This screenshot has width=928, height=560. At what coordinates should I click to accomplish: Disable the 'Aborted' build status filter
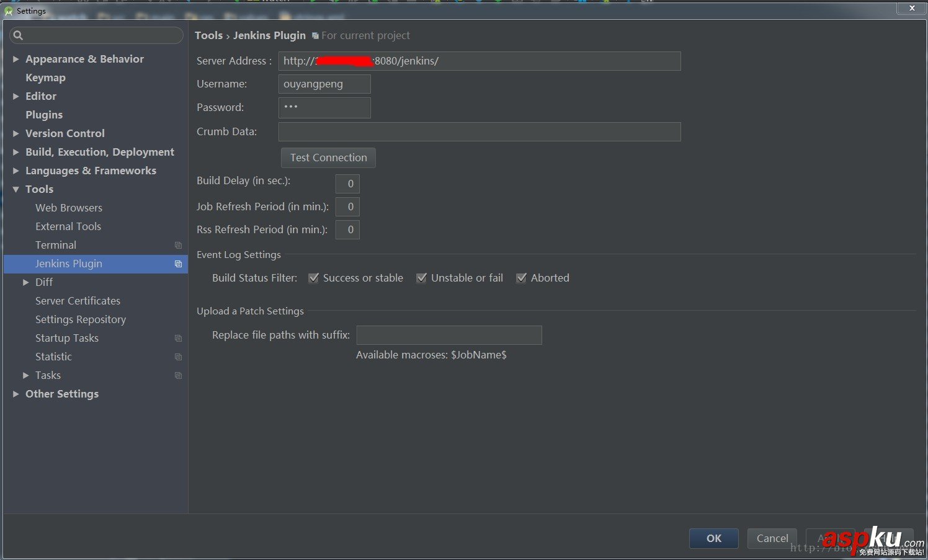coord(521,278)
